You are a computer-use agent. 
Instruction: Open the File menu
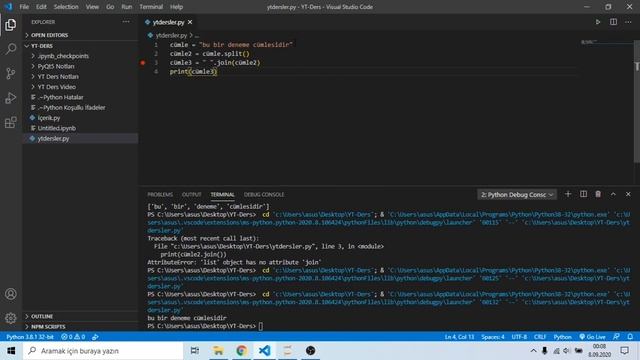(24, 7)
